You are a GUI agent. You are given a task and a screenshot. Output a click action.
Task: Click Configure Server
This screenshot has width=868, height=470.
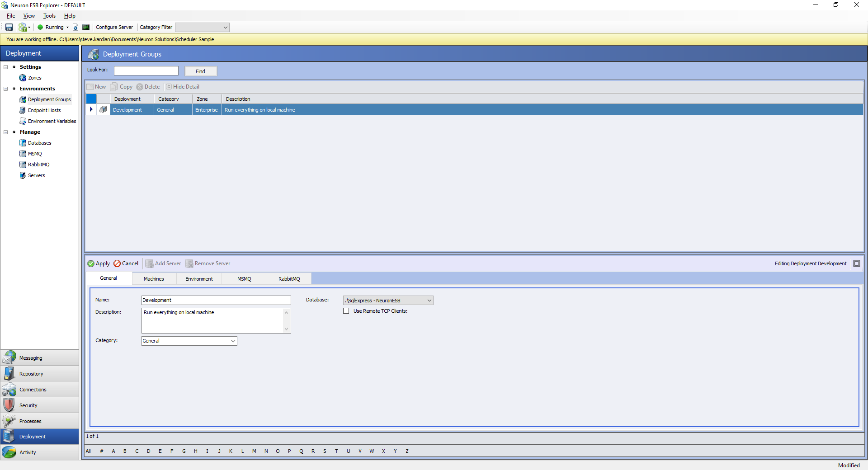point(114,27)
